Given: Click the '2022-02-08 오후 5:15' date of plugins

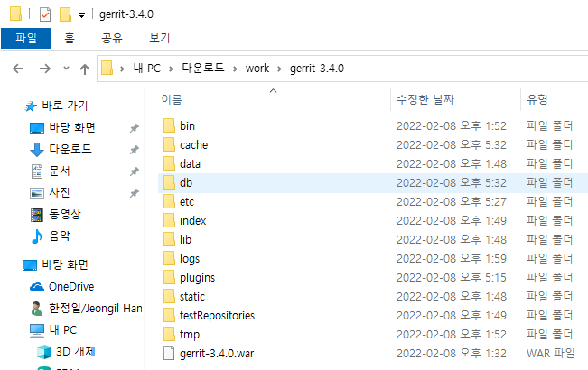Looking at the screenshot, I should [x=452, y=278].
